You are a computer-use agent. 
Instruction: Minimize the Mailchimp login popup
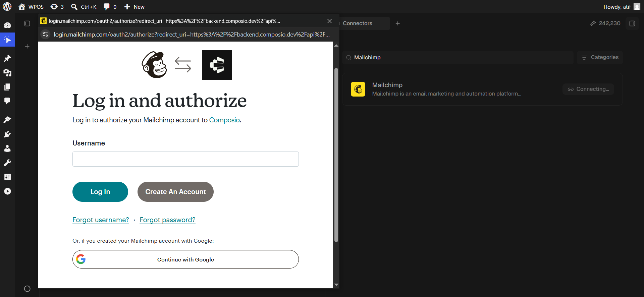tap(291, 21)
